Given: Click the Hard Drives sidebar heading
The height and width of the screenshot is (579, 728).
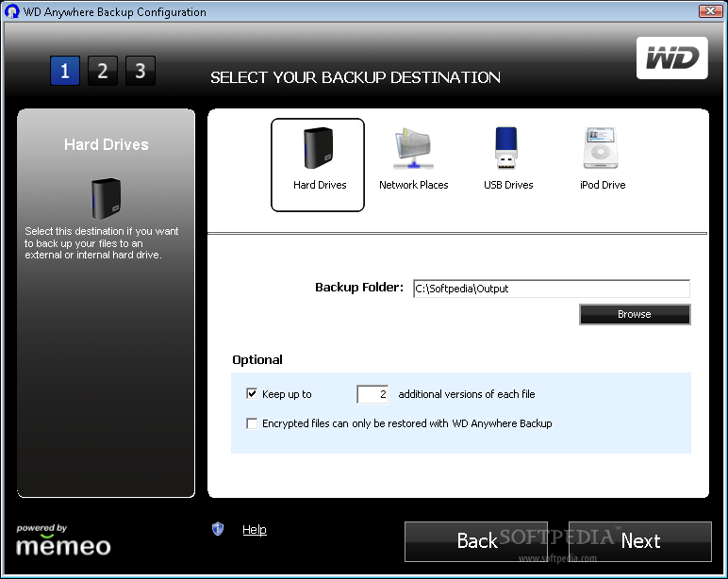Looking at the screenshot, I should click(107, 144).
